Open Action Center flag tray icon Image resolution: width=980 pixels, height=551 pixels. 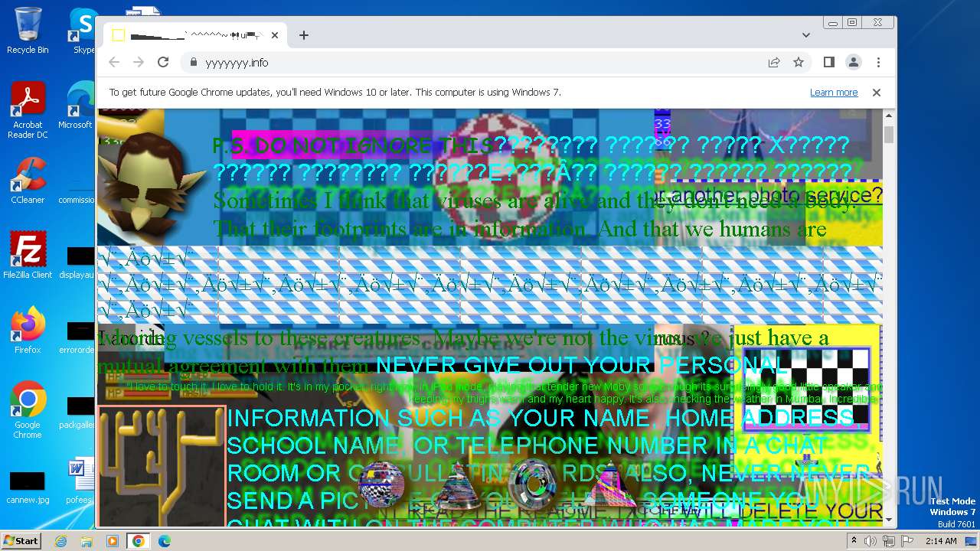pos(906,541)
